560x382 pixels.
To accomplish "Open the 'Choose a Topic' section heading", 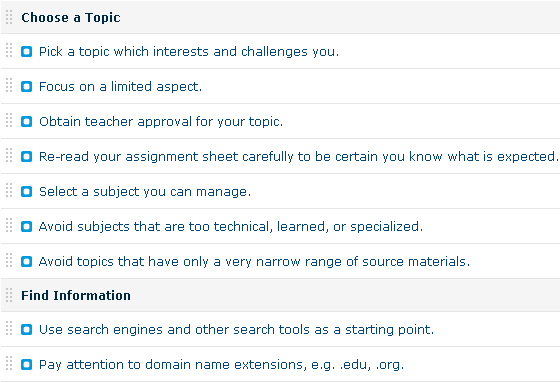I will [x=71, y=17].
